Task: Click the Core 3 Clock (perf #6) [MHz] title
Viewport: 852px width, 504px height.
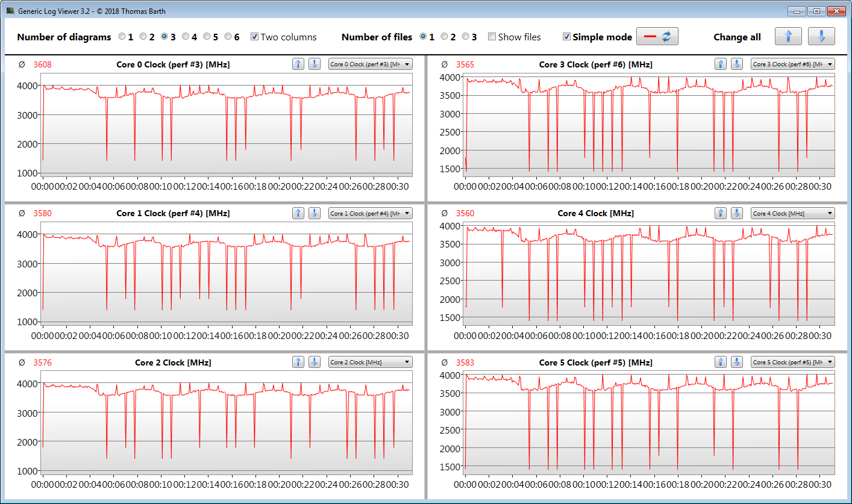Action: pyautogui.click(x=595, y=64)
